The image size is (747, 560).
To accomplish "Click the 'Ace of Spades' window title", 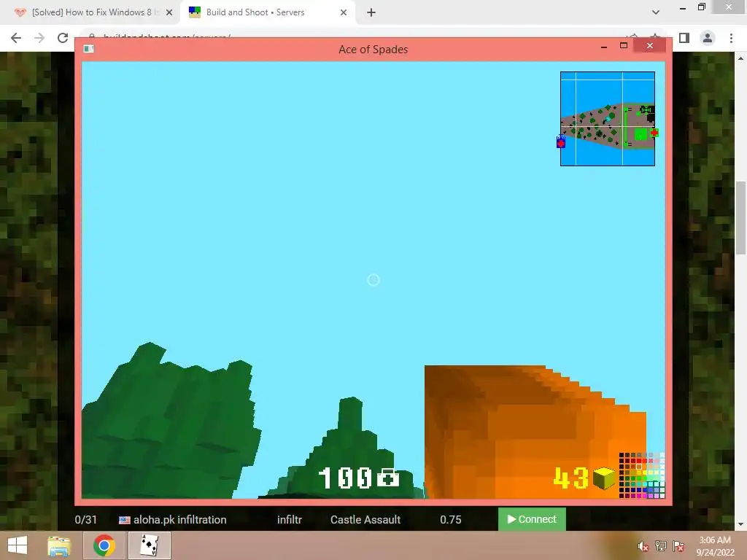I will (x=373, y=50).
